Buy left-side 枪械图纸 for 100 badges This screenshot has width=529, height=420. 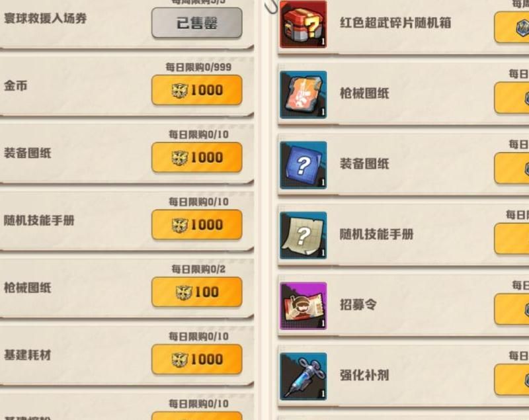pos(196,292)
